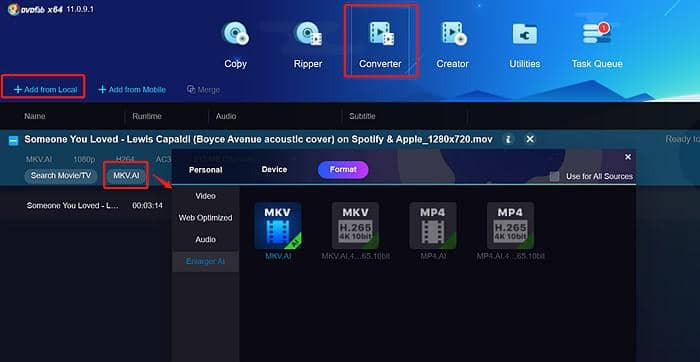Click Add from Local
This screenshot has width=700, height=362.
[46, 90]
